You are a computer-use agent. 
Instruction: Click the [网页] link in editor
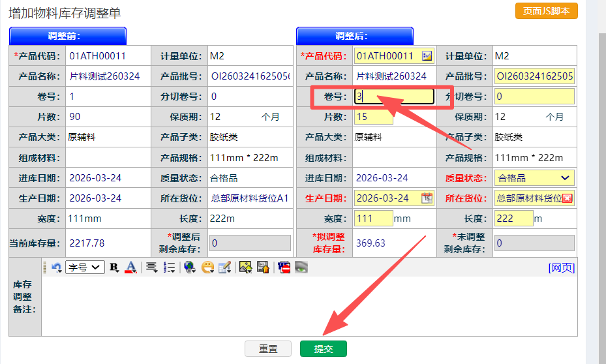[x=561, y=267]
